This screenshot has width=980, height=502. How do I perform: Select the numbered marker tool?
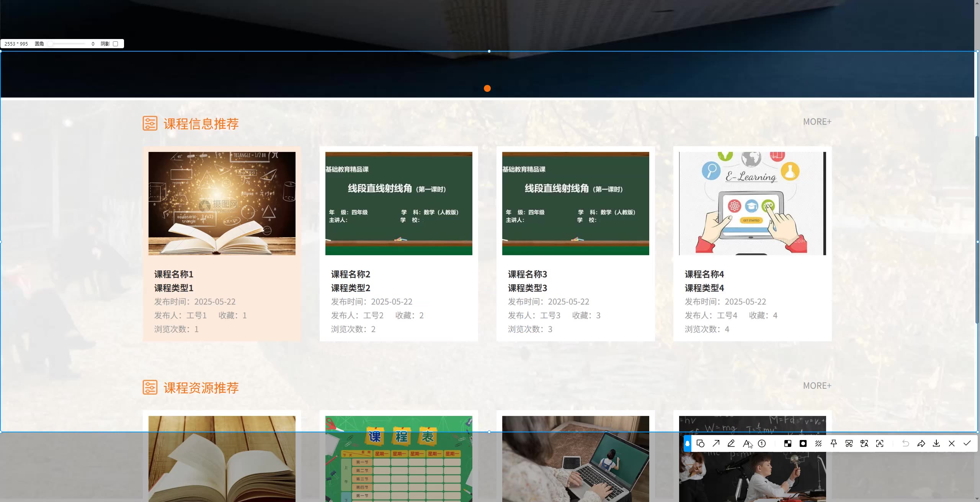762,443
